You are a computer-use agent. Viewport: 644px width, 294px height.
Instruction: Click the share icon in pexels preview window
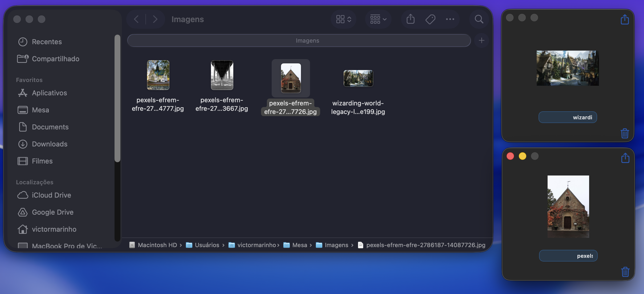[x=625, y=158]
